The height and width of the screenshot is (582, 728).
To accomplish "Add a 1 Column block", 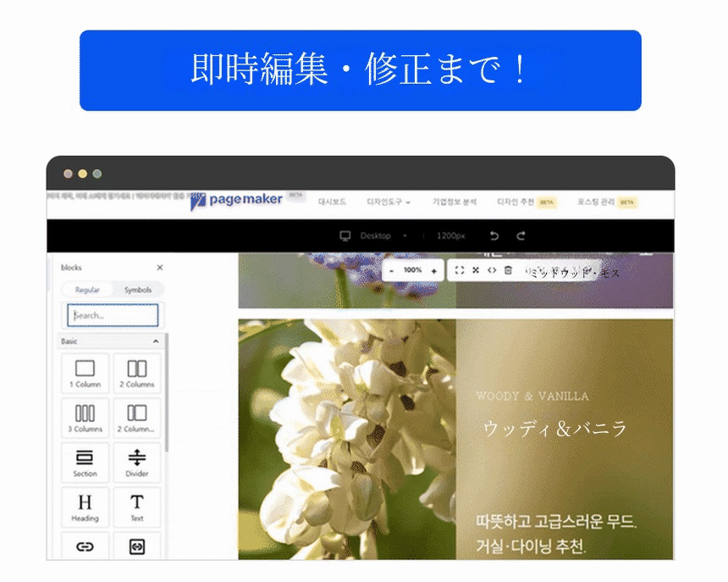I will click(85, 374).
